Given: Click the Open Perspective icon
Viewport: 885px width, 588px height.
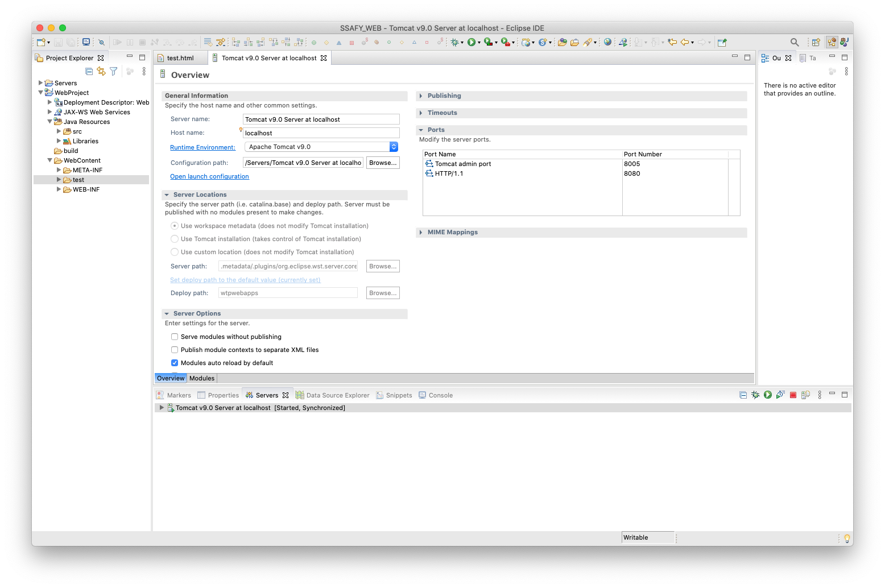Looking at the screenshot, I should point(816,42).
